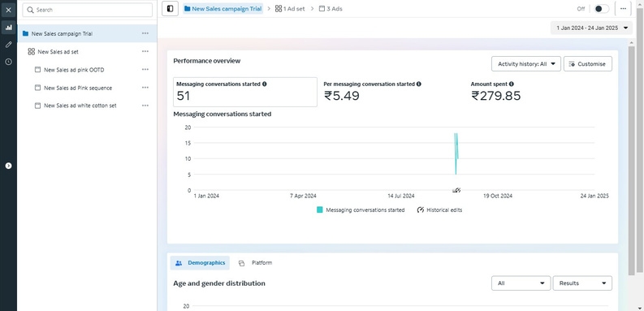
Task: Click the Customise button
Action: [x=588, y=64]
